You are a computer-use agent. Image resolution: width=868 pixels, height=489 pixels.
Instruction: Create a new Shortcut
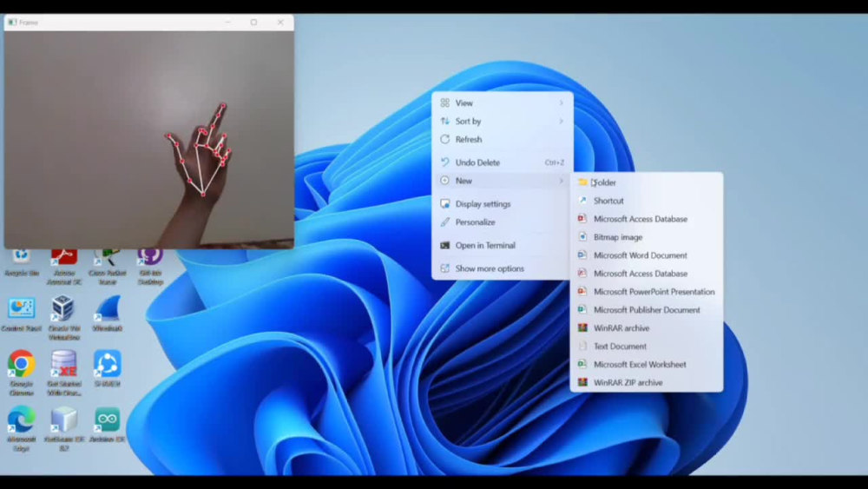point(646,201)
